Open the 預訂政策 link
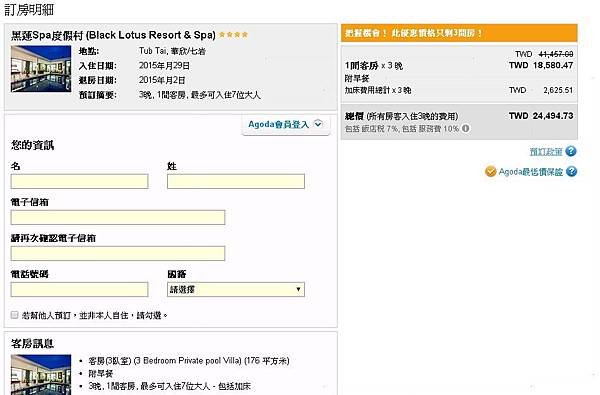The image size is (600, 395). [546, 152]
